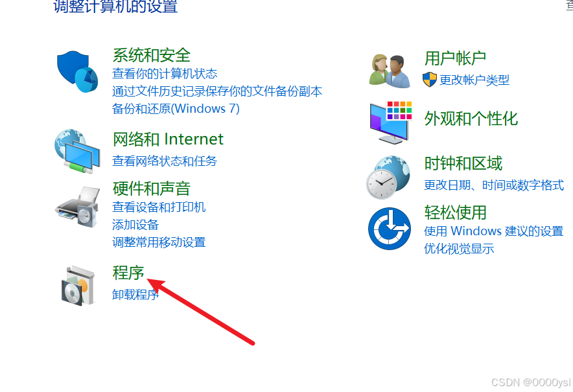The image size is (573, 392).
Task: Click the UAC shield beside 更改帐户类型
Action: [x=430, y=79]
